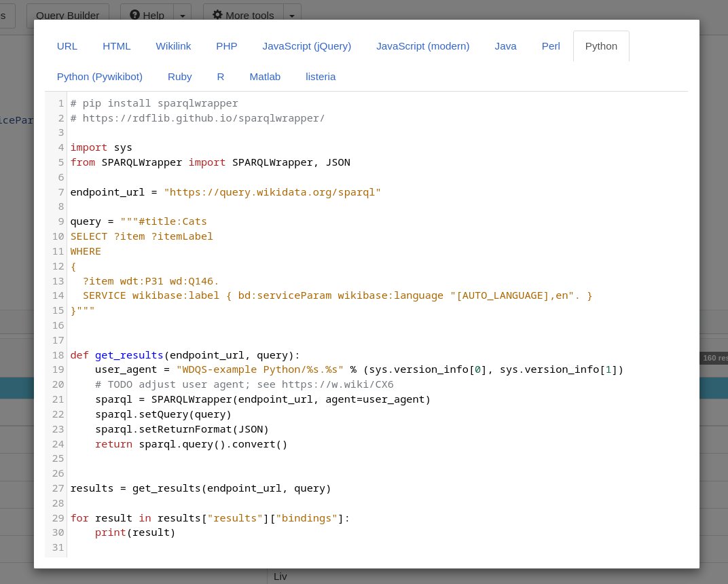Click the closing '}"""' on line 15
The width and height of the screenshot is (728, 584).
pos(82,310)
